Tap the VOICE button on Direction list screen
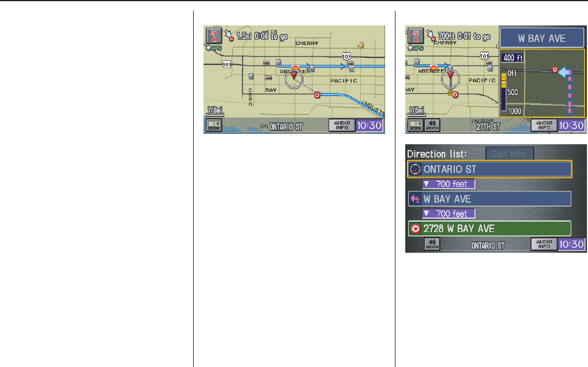This screenshot has height=367, width=588. (x=432, y=244)
